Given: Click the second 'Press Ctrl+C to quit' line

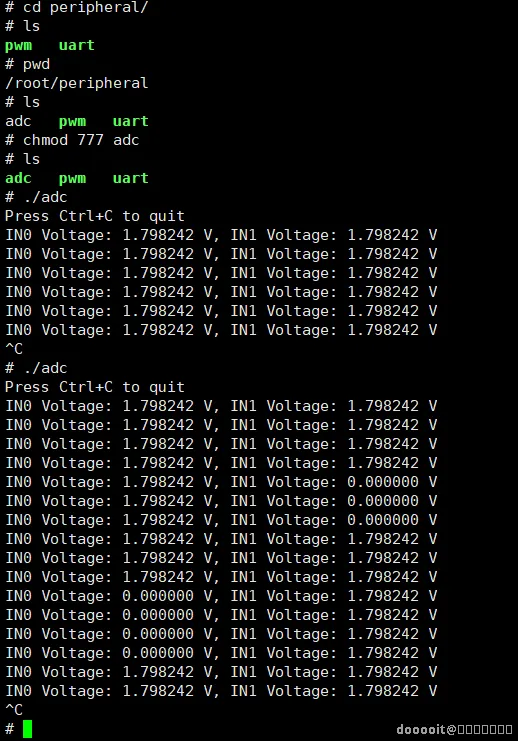Looking at the screenshot, I should (x=95, y=387).
